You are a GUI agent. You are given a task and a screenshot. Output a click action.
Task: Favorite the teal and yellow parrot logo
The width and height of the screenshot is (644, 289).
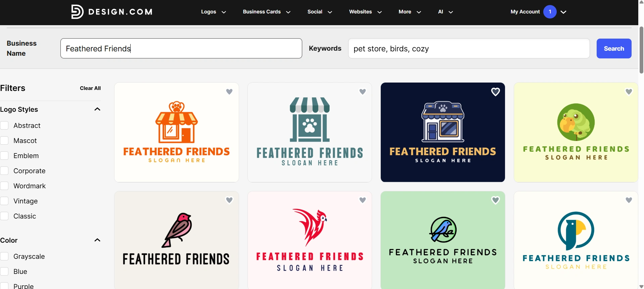click(x=629, y=200)
